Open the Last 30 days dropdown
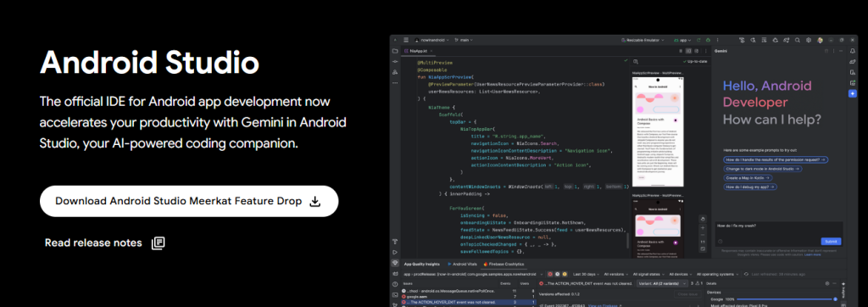Screen dimensions: 868x307 (x=587, y=274)
